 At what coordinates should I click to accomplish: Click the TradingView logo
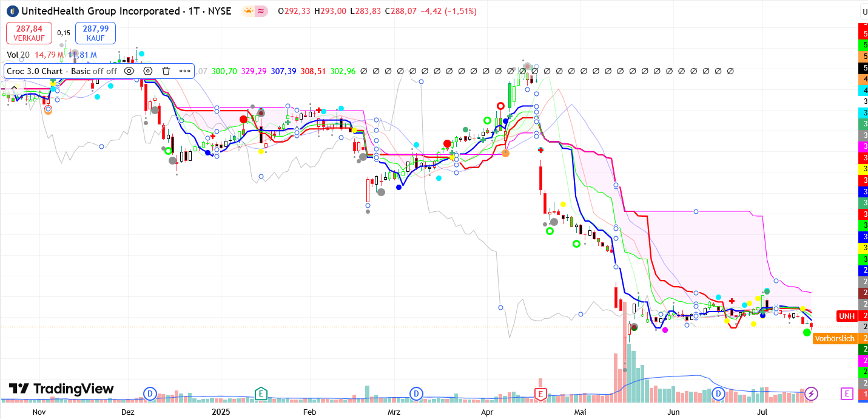pos(61,389)
